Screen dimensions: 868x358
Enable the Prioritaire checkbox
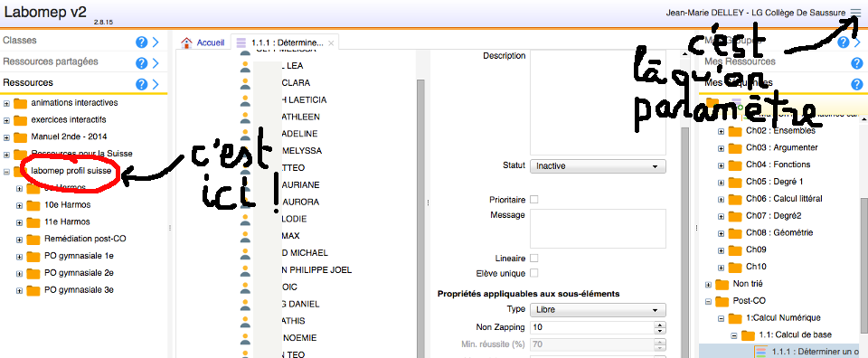(534, 200)
